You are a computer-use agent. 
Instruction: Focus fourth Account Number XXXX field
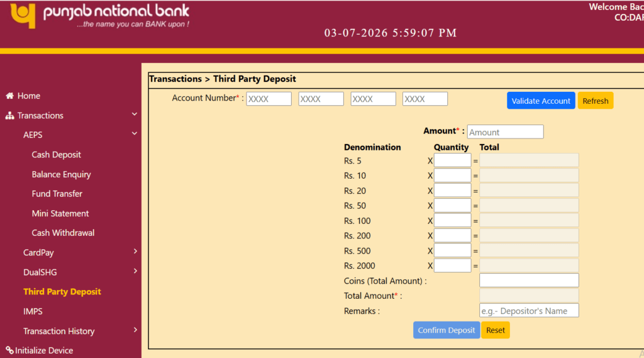click(425, 99)
